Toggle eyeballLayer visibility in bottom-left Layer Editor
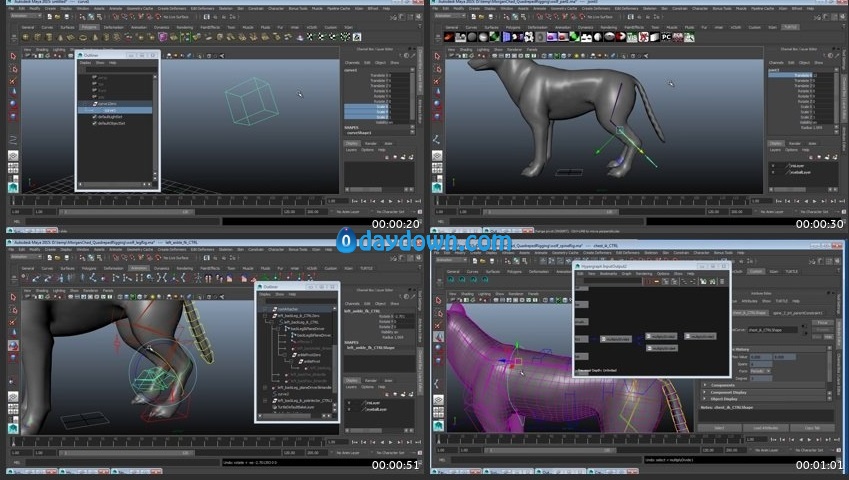 349,409
